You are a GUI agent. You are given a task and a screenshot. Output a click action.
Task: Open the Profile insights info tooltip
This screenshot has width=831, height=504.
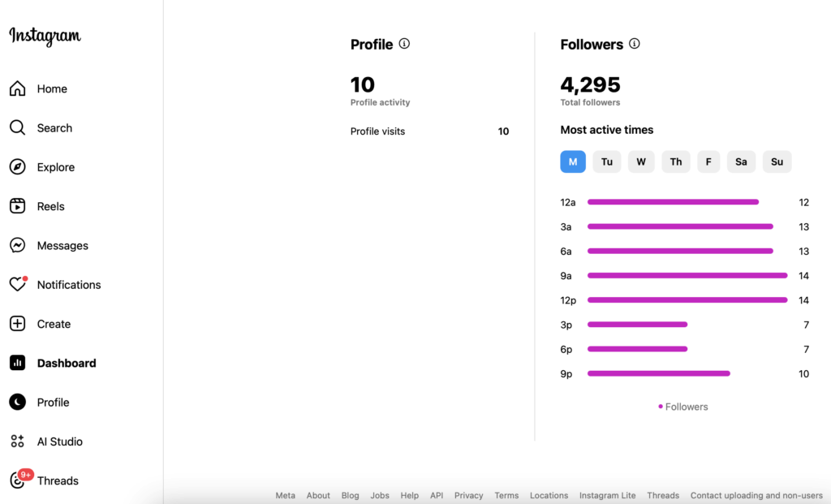pyautogui.click(x=404, y=44)
